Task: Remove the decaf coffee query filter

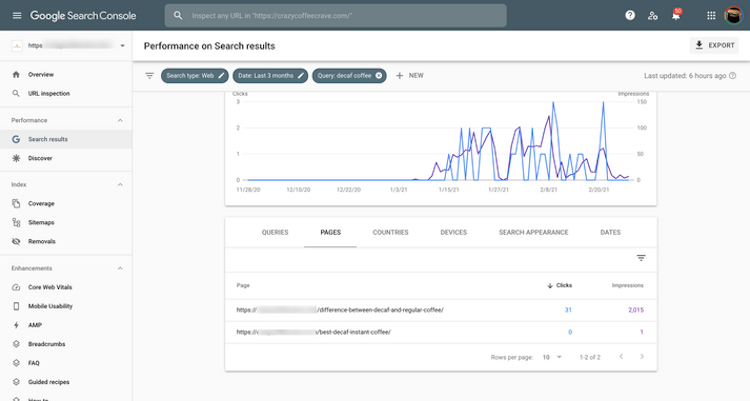Action: point(379,75)
